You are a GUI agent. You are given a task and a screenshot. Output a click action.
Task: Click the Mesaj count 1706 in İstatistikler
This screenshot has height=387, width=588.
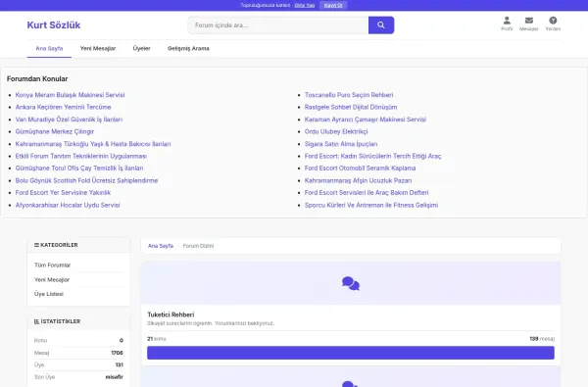click(117, 353)
